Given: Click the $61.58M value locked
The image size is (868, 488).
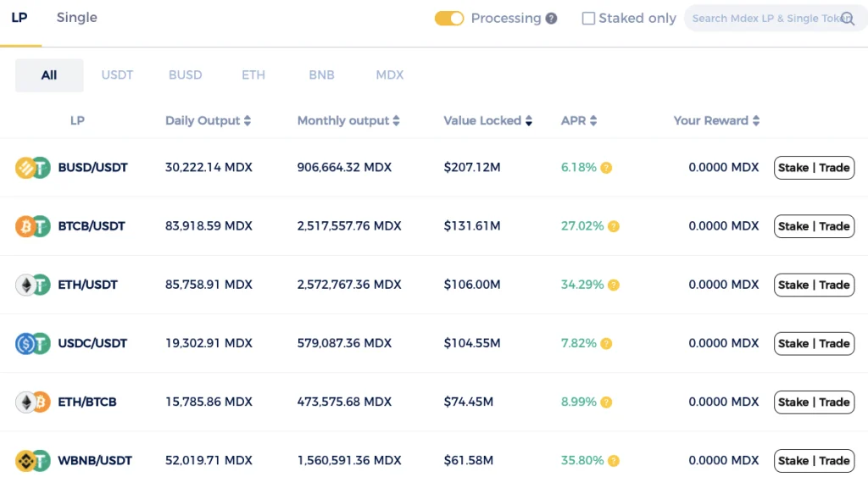Looking at the screenshot, I should pos(468,461).
